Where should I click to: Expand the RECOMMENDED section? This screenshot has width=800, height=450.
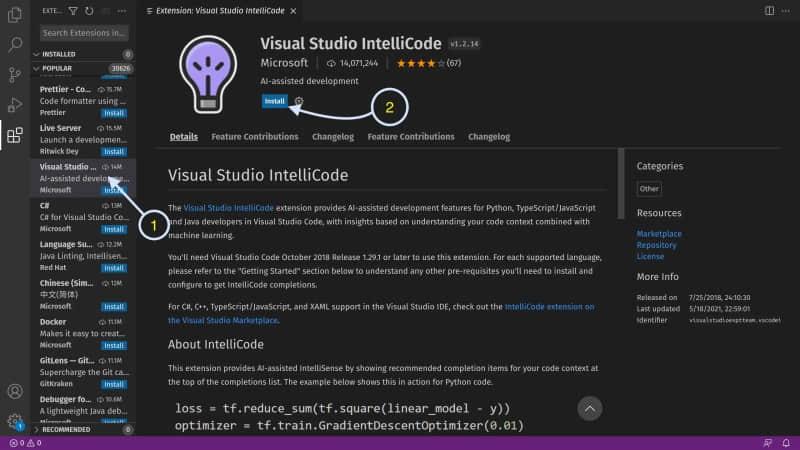[37, 430]
